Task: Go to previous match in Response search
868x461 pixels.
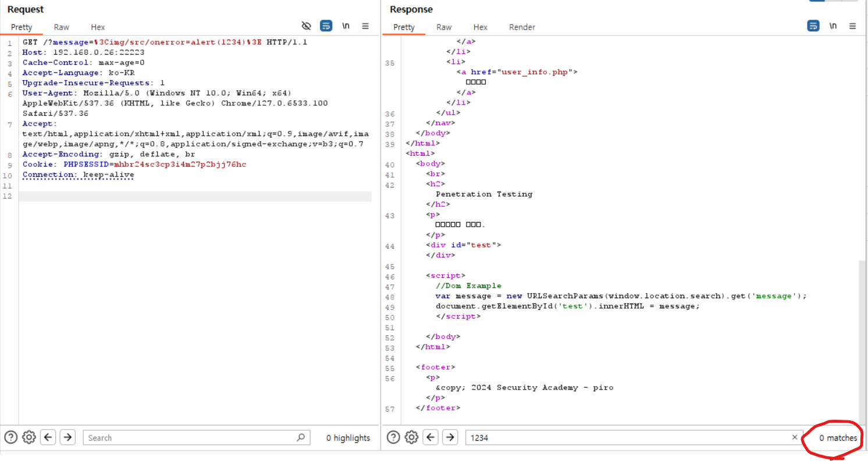Action: [x=431, y=437]
